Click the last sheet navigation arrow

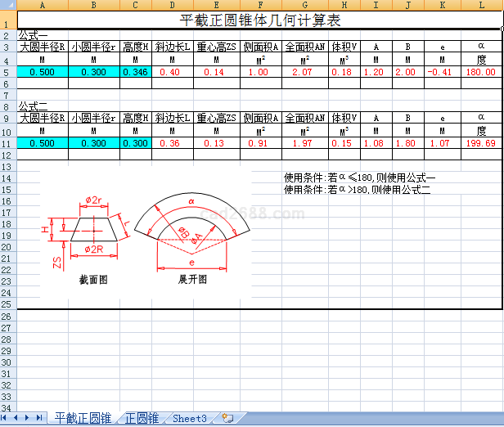(x=39, y=418)
